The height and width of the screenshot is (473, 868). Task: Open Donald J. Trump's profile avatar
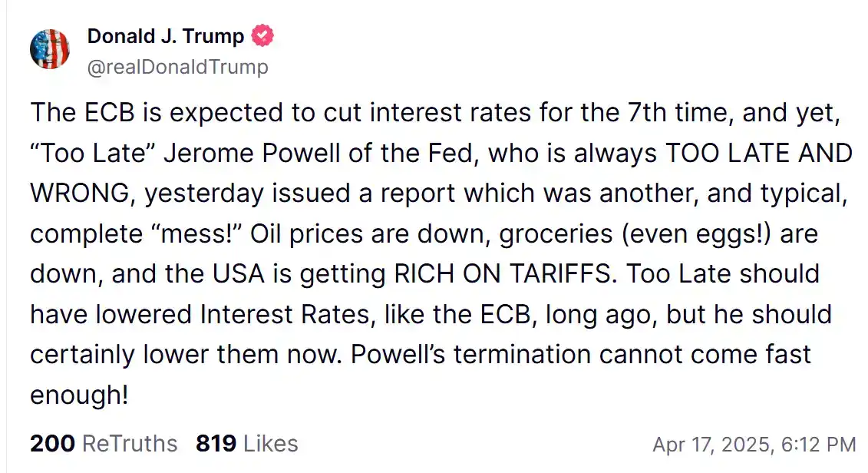coord(49,49)
